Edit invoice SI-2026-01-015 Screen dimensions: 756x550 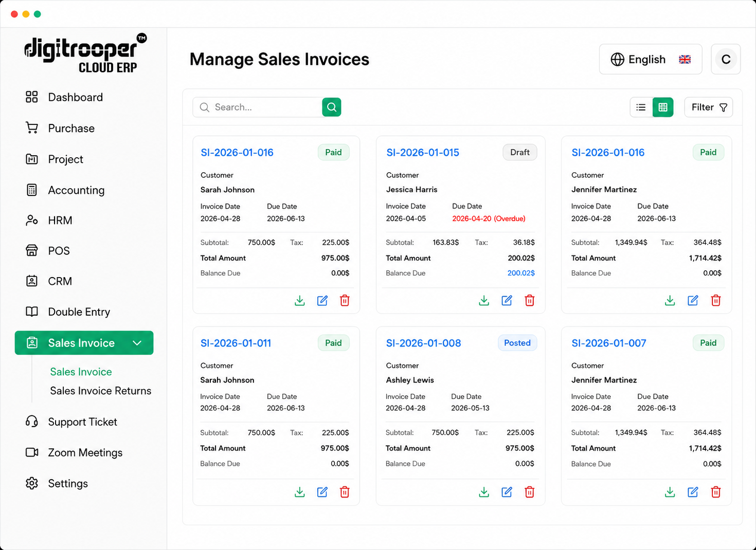tap(507, 300)
